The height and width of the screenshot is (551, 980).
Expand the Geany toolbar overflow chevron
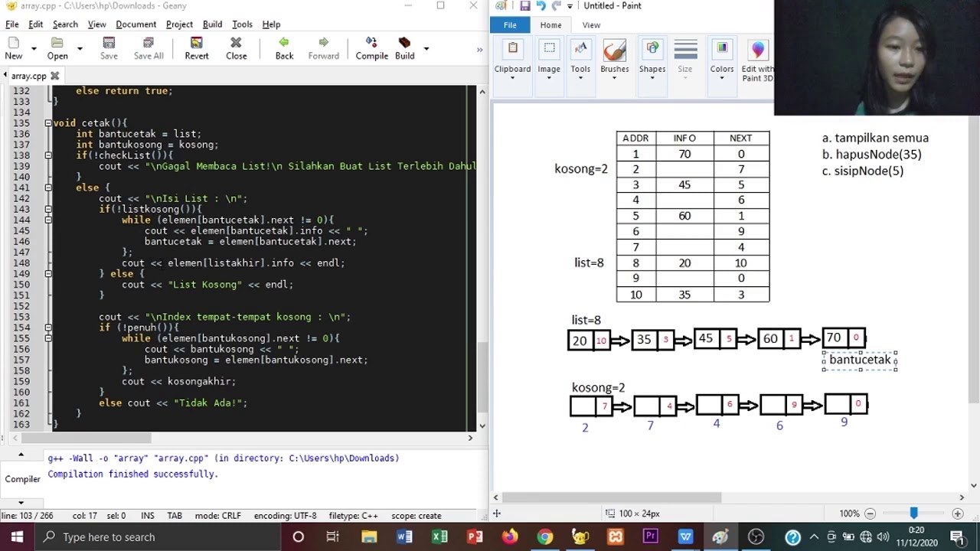(x=479, y=50)
